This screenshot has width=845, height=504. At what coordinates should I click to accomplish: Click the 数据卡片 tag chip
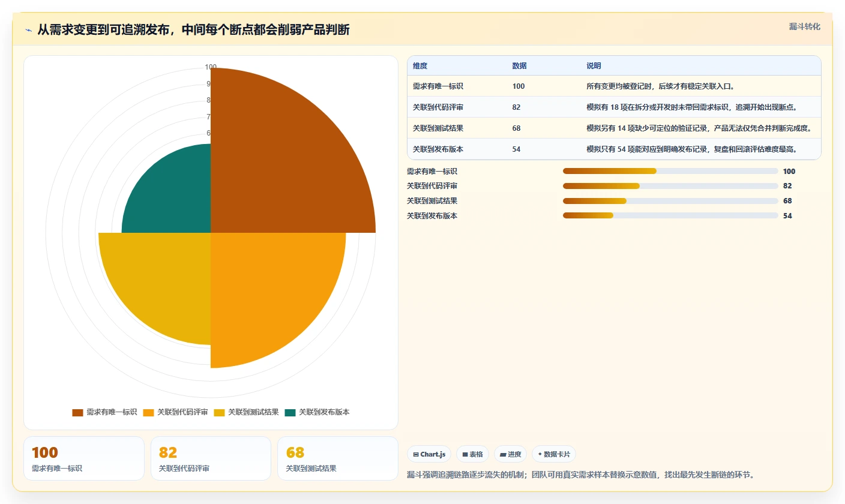coord(554,454)
